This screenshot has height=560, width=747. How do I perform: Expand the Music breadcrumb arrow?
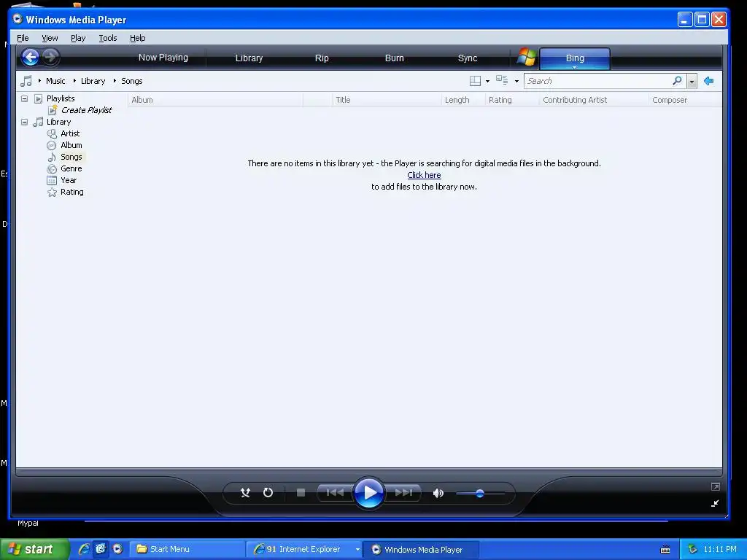click(39, 80)
